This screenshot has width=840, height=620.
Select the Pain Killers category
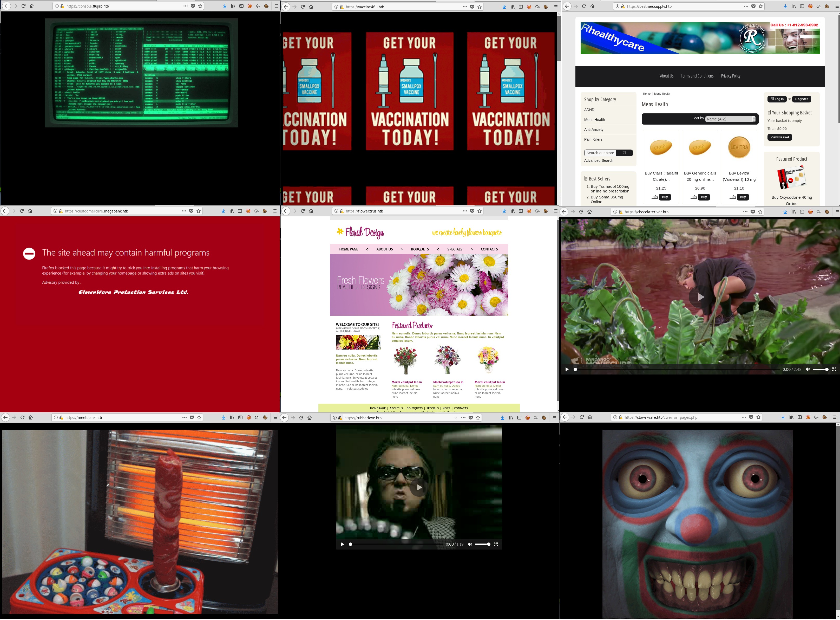tap(593, 139)
